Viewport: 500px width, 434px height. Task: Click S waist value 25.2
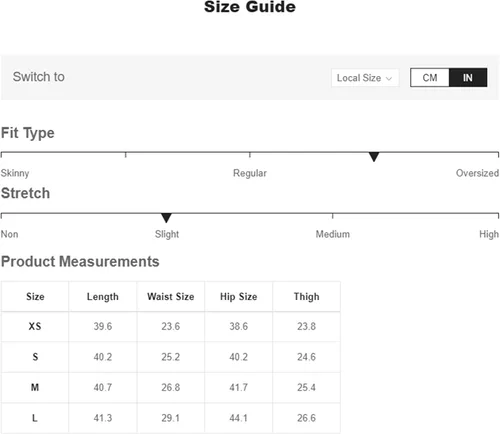tap(171, 357)
